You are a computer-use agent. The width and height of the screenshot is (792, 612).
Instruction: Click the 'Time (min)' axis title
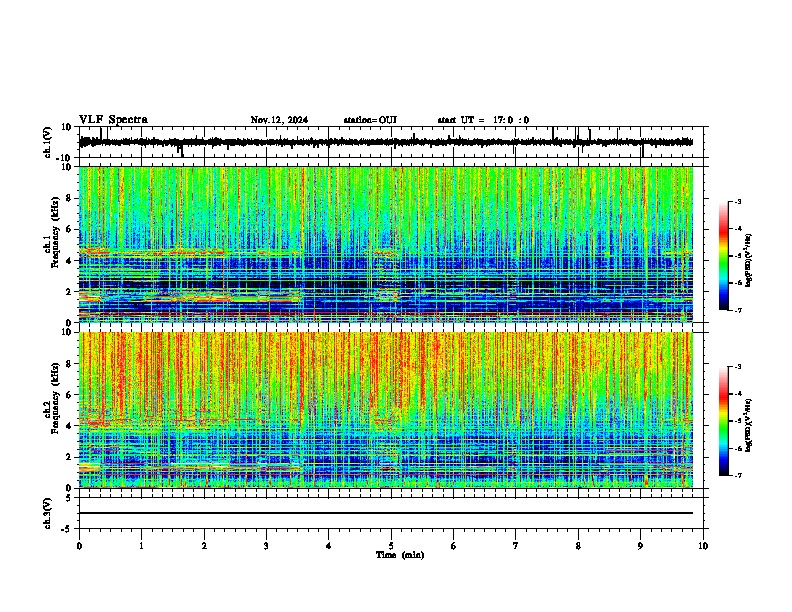400,555
